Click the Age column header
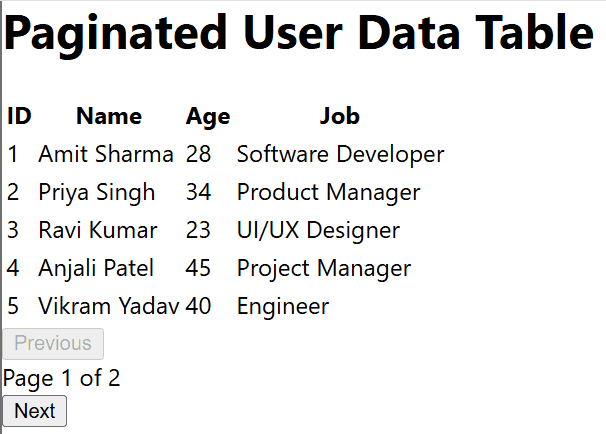 click(208, 116)
